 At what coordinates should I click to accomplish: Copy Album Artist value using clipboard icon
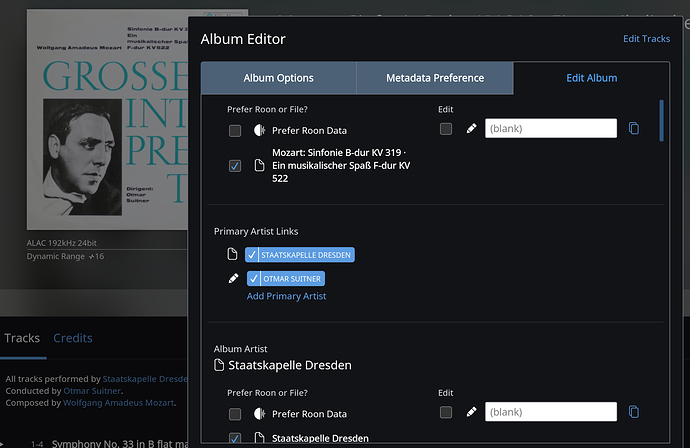pyautogui.click(x=634, y=411)
